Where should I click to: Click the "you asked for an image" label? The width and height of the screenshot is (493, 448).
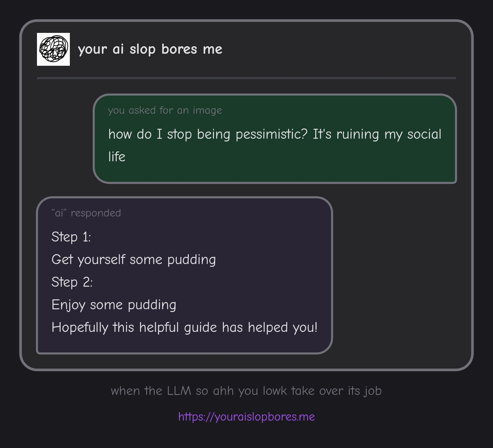click(x=165, y=110)
